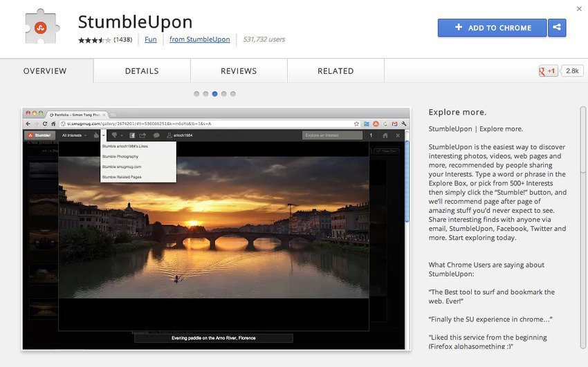The height and width of the screenshot is (367, 588).
Task: Click the StumbleUpon title heading
Action: tap(136, 21)
